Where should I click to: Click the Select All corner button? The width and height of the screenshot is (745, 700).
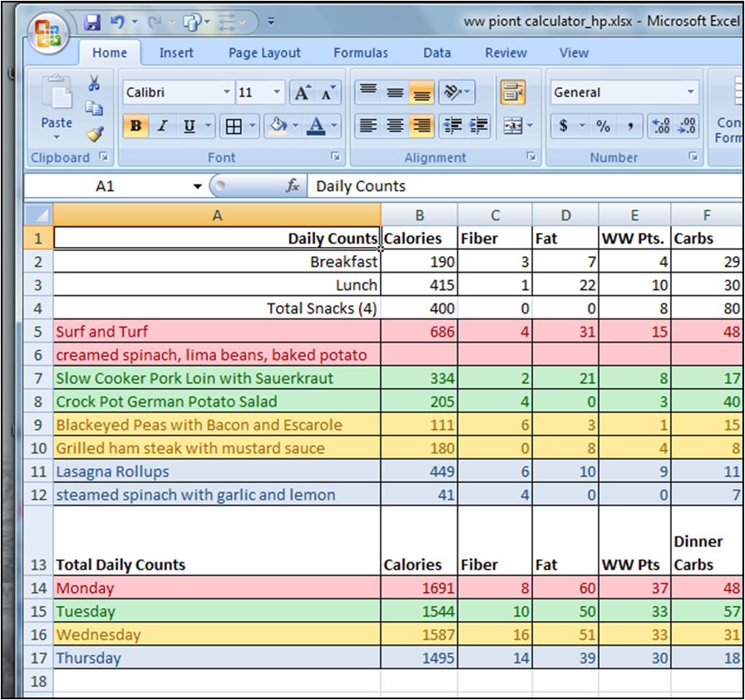(38, 215)
